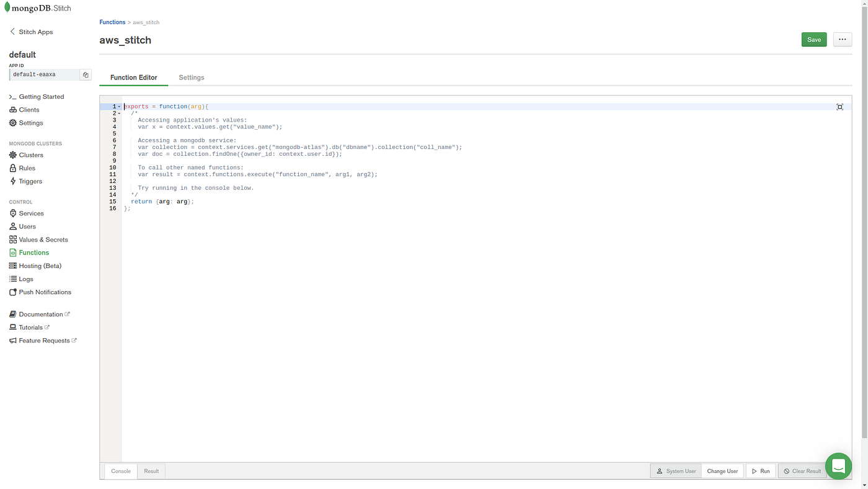The height and width of the screenshot is (489, 868).
Task: Click the ellipsis options menu near Save
Action: coord(842,39)
